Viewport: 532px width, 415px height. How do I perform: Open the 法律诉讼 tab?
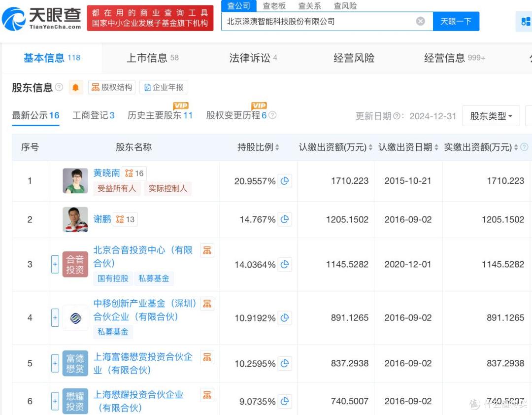click(x=253, y=58)
